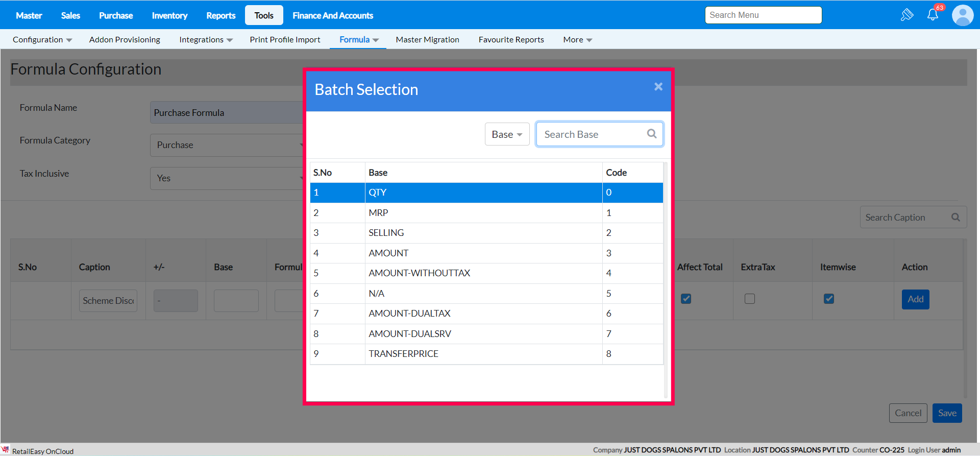
Task: Open the user profile avatar
Action: (963, 15)
